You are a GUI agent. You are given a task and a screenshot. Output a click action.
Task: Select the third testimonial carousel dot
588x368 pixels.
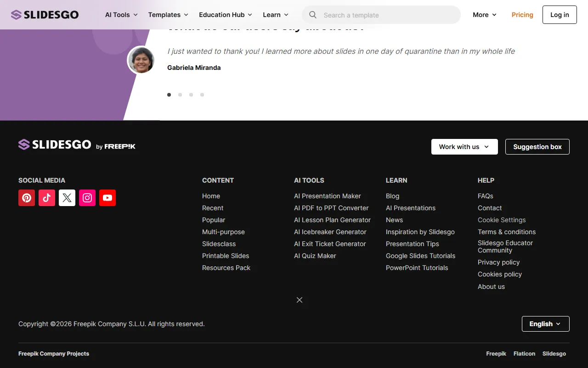191,95
